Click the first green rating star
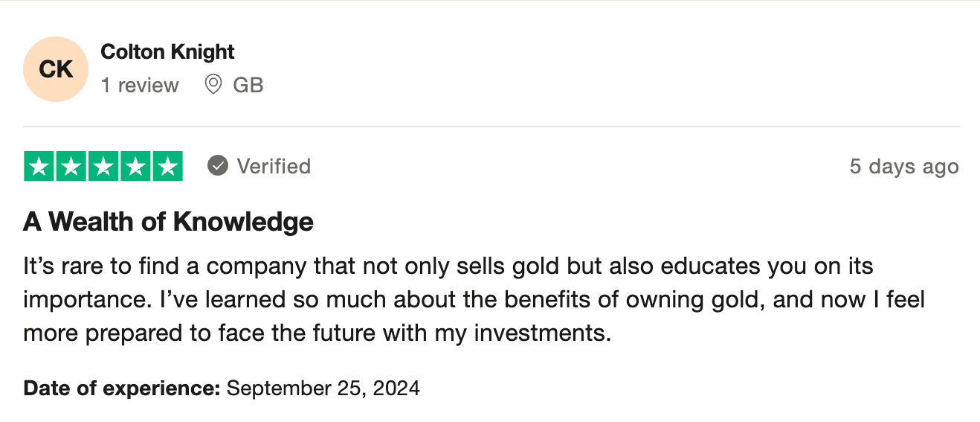 (39, 166)
